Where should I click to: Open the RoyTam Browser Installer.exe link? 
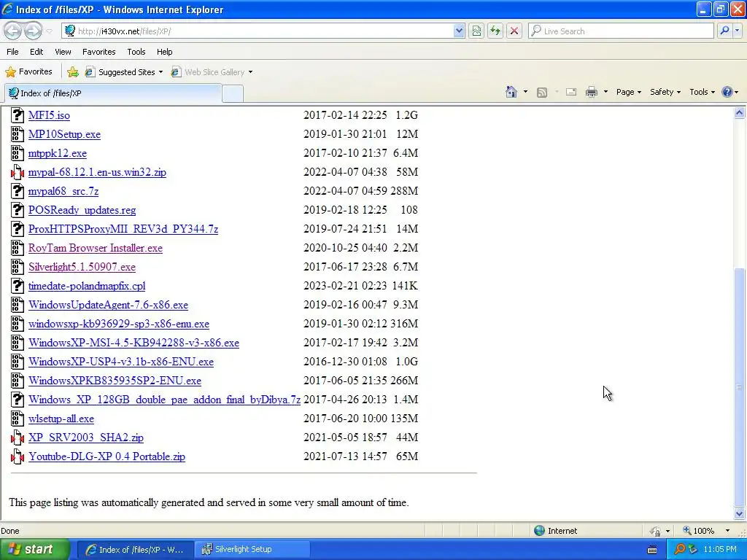96,248
